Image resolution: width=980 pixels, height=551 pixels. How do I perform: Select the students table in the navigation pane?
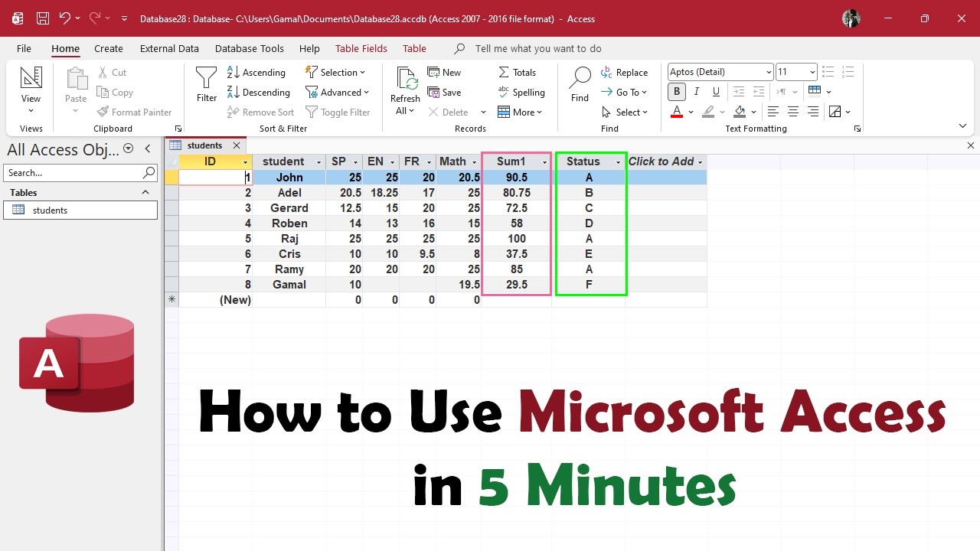click(80, 210)
